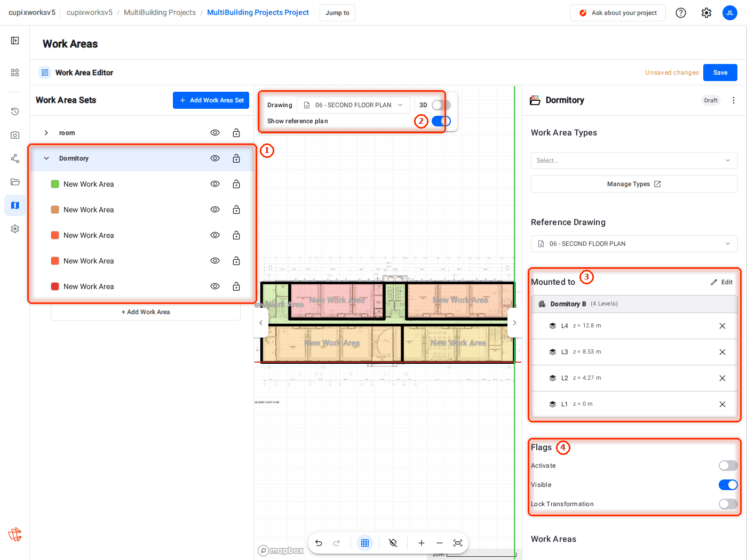Click the cupixworksv5 breadcrumb
This screenshot has width=747, height=560.
pos(90,12)
